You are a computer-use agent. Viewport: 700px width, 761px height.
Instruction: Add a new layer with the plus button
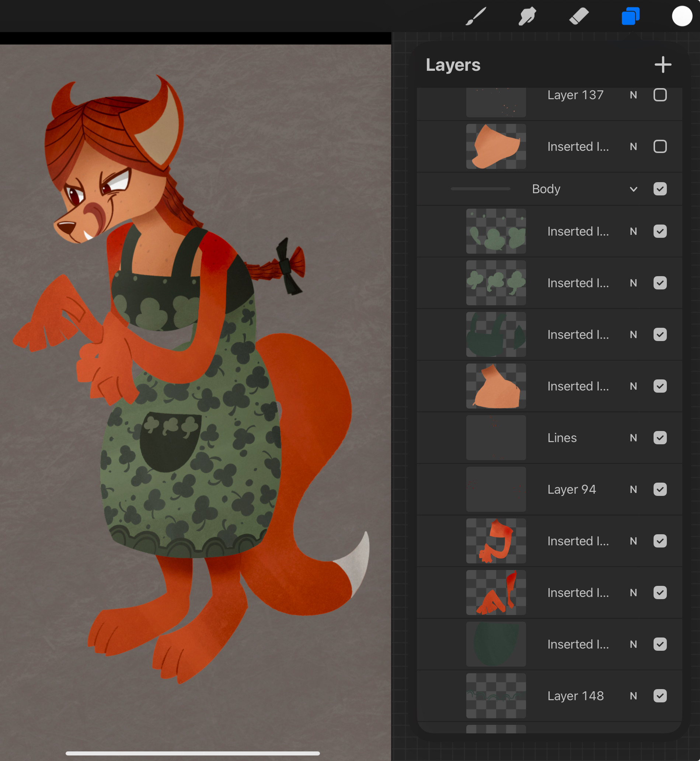pyautogui.click(x=663, y=65)
